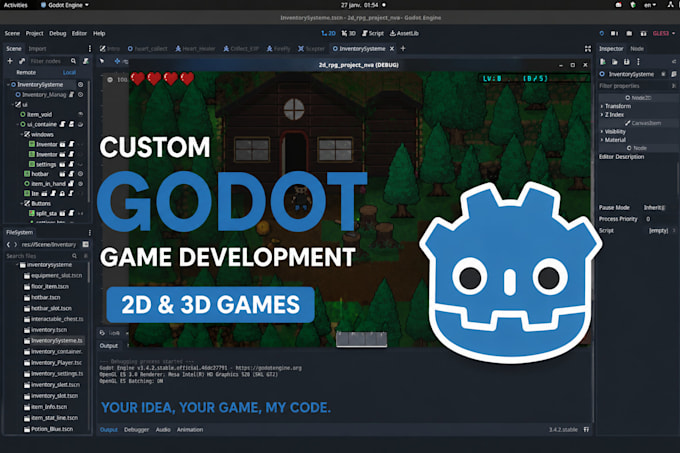
Task: Click the search icon in Filter nodes
Action: (73, 61)
